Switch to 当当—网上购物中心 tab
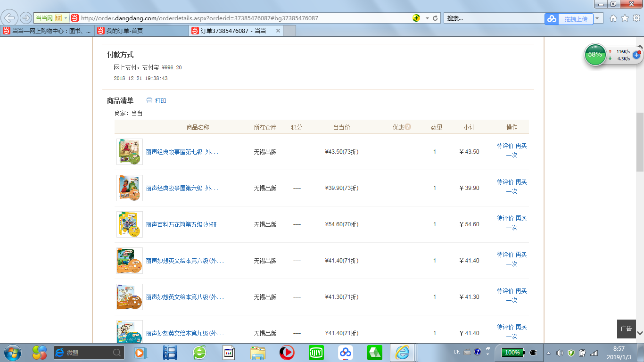 click(47, 31)
